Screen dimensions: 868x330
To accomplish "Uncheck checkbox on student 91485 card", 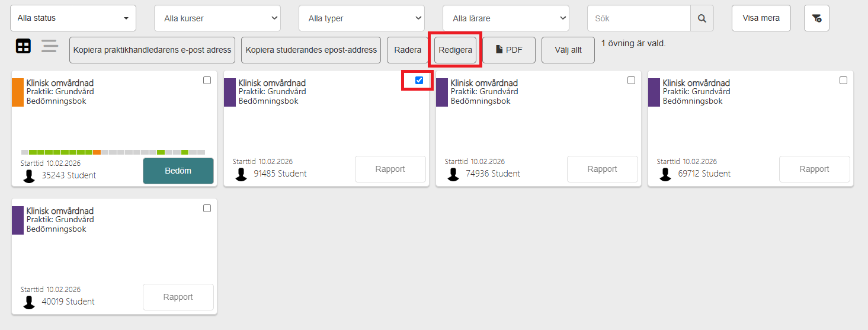I will coord(419,81).
